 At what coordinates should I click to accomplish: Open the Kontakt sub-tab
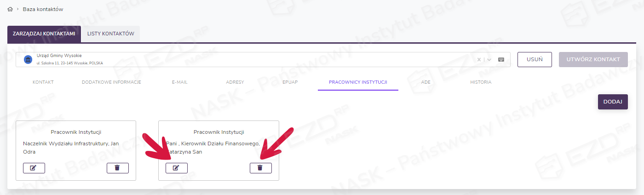tap(43, 82)
